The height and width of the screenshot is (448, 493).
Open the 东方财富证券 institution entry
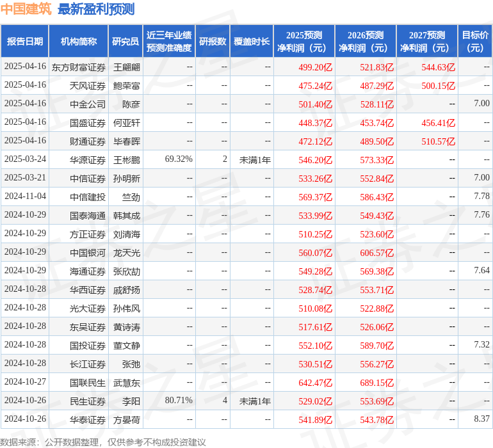78,67
